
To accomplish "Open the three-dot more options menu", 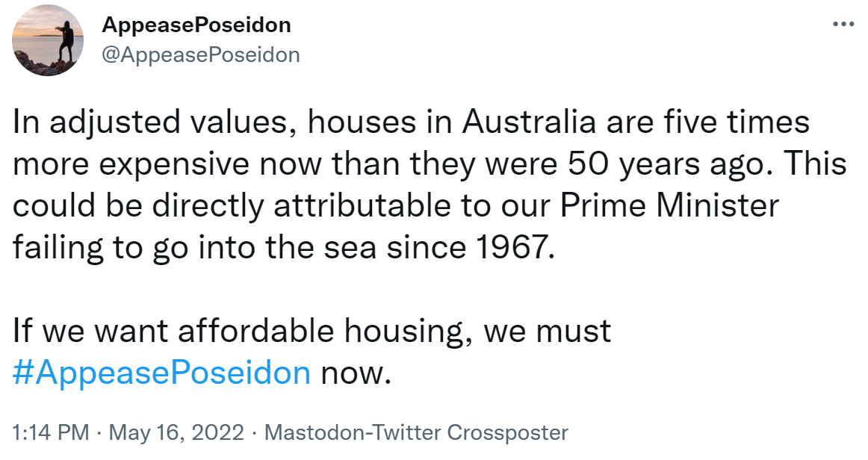I will tap(843, 25).
